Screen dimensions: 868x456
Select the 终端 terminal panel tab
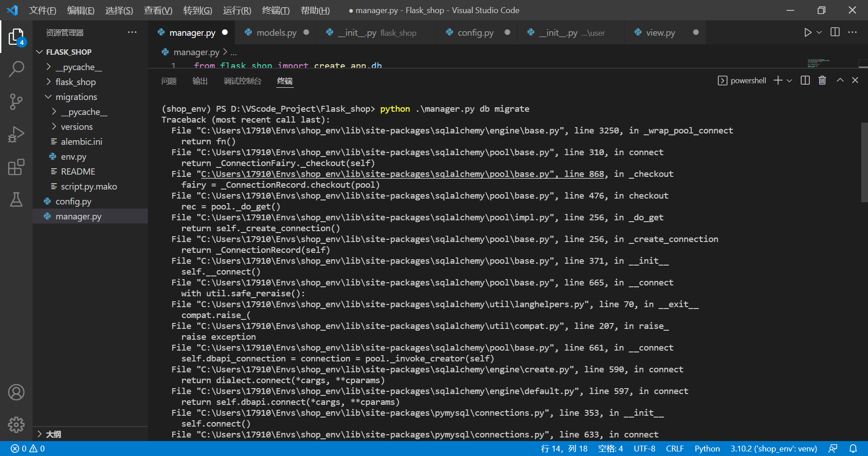285,81
